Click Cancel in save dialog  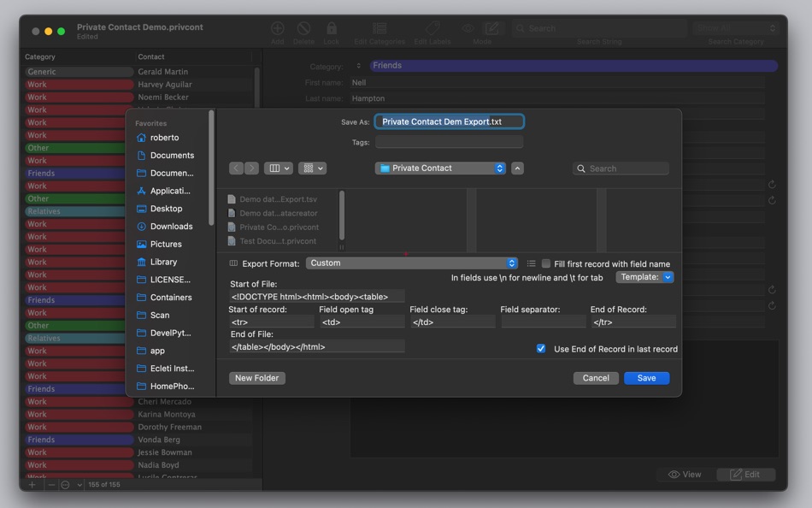click(596, 378)
